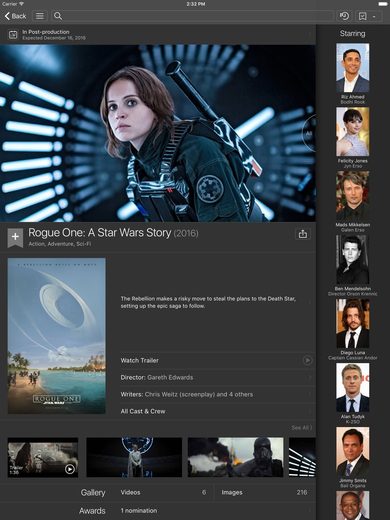Click into the search field

tap(192, 16)
